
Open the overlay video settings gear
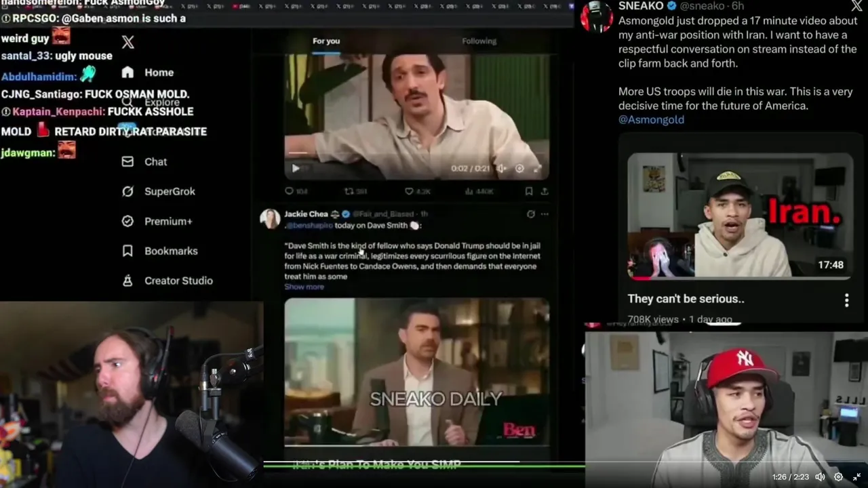click(838, 477)
